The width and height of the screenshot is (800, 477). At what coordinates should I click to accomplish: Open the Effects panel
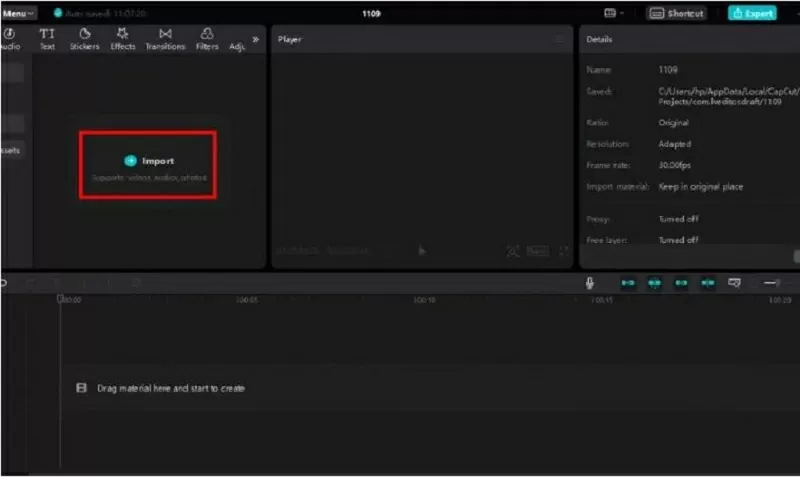[122, 39]
